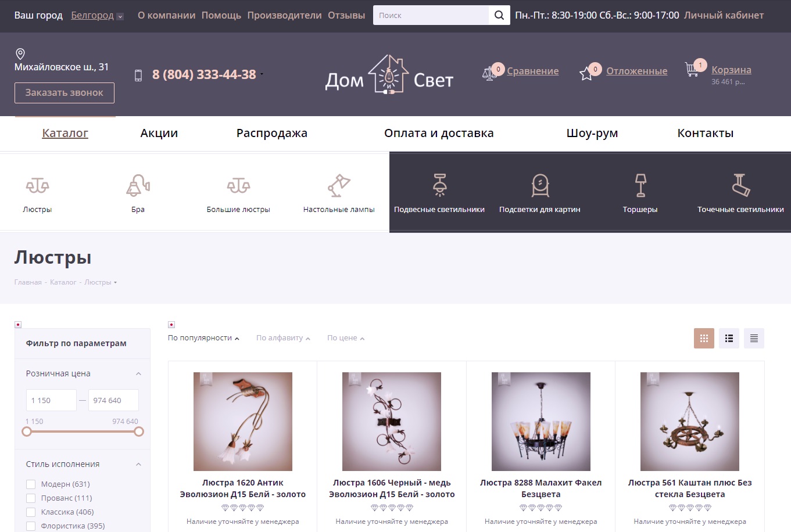Open the shopping cart icon

pos(692,70)
